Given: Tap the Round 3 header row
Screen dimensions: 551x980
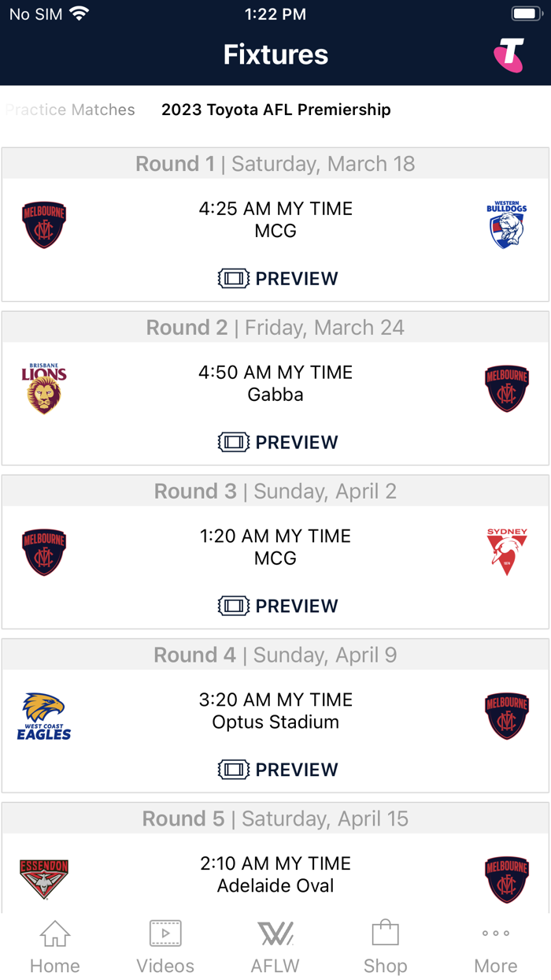Looking at the screenshot, I should pos(275,490).
